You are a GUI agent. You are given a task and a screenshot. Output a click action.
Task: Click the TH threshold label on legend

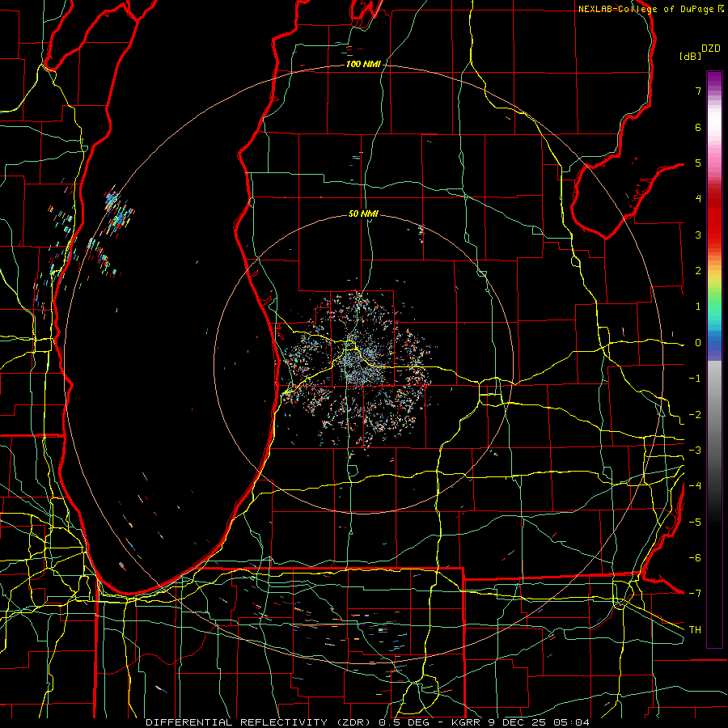(695, 630)
